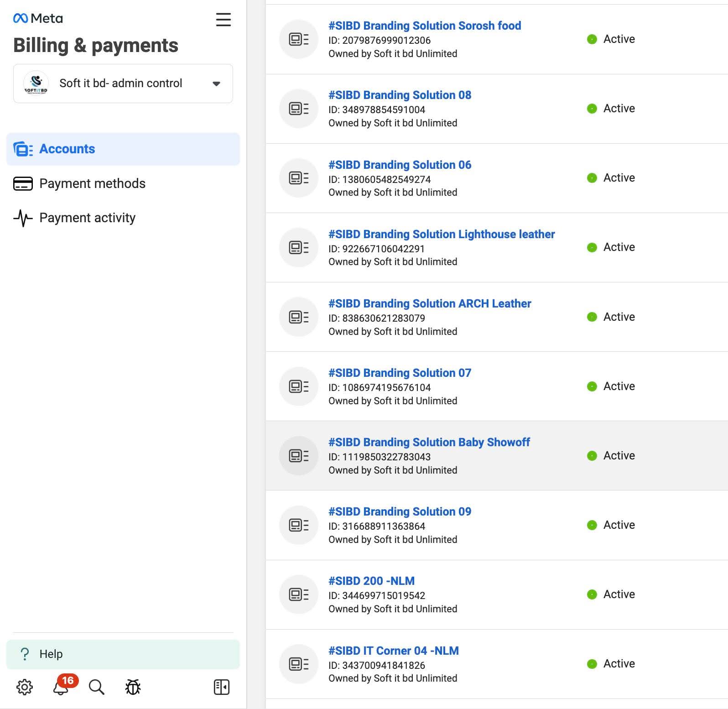Click ad account icon for Baby Showoff
Screen dimensions: 728x709
pos(299,455)
